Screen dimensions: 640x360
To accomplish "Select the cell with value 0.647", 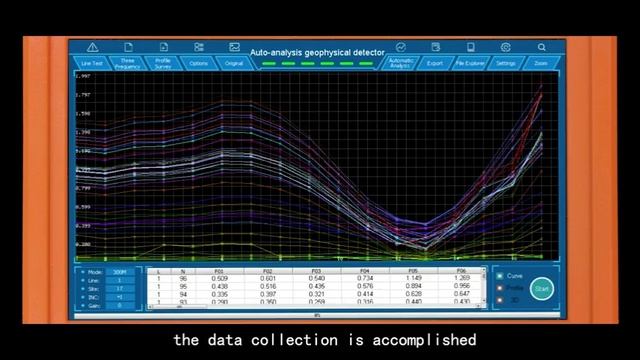I will 461,294.
